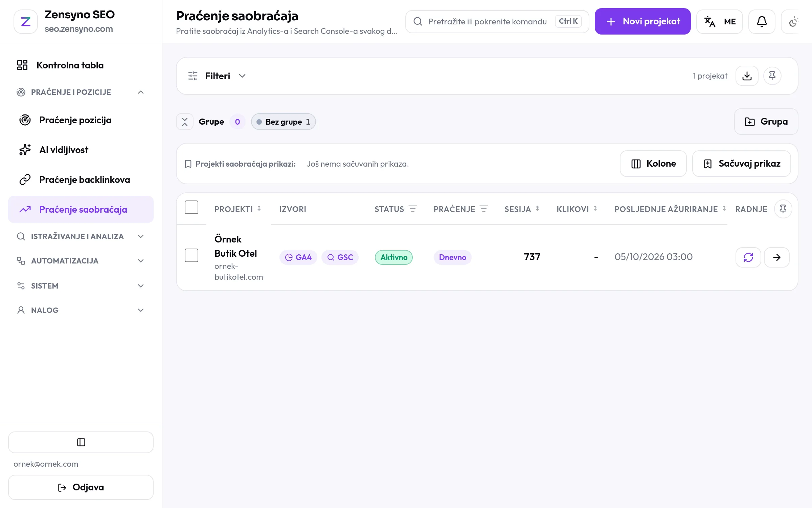Go to Praćenje pozicija
The image size is (812, 508).
click(x=81, y=120)
